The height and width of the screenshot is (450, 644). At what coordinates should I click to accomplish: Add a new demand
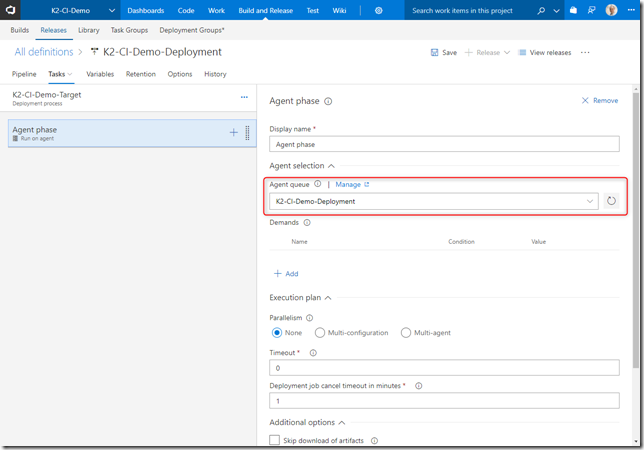[x=286, y=274]
